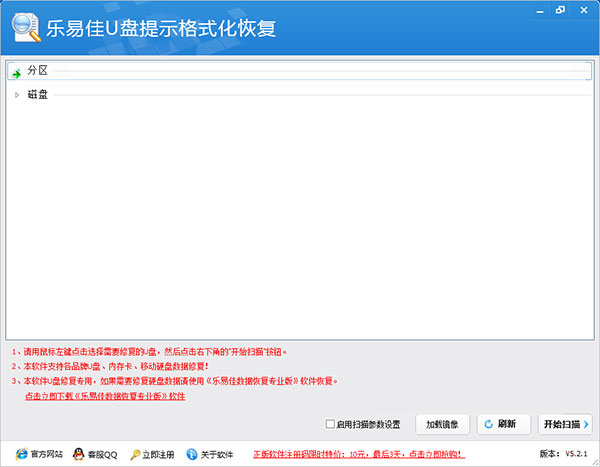Click the 刷新 refresh button
The image size is (600, 467).
(x=504, y=424)
